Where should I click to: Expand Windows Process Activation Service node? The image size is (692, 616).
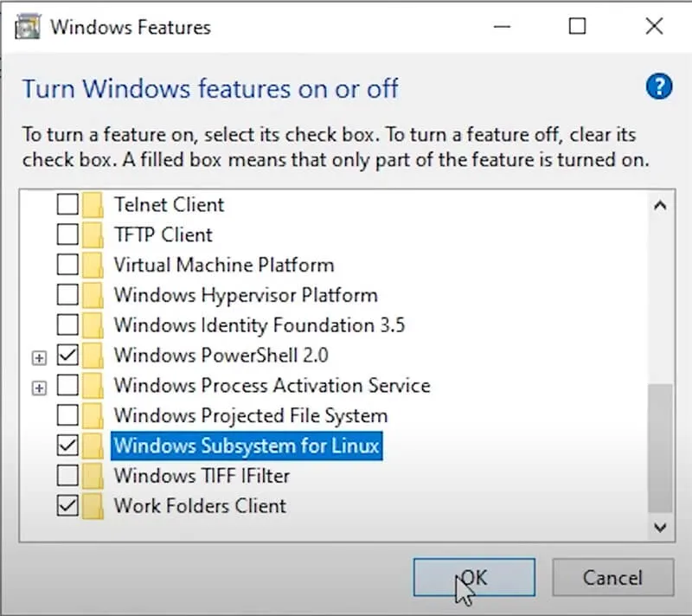click(39, 388)
